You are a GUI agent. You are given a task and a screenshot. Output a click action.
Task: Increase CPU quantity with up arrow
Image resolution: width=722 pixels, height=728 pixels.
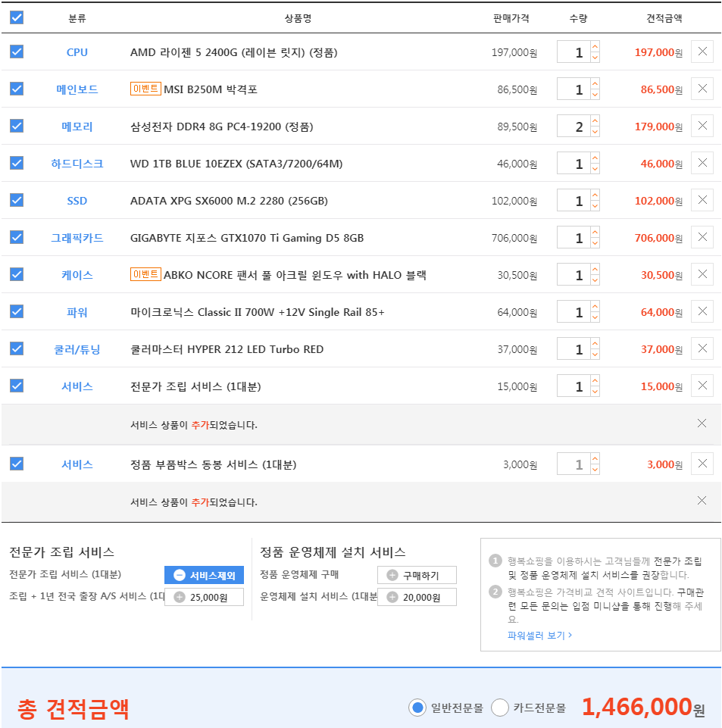(x=595, y=46)
